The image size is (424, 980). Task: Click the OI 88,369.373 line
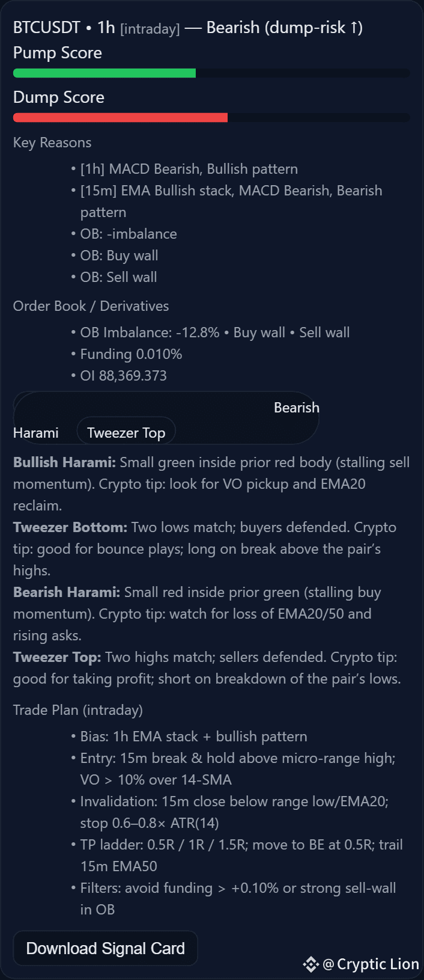coord(124,376)
